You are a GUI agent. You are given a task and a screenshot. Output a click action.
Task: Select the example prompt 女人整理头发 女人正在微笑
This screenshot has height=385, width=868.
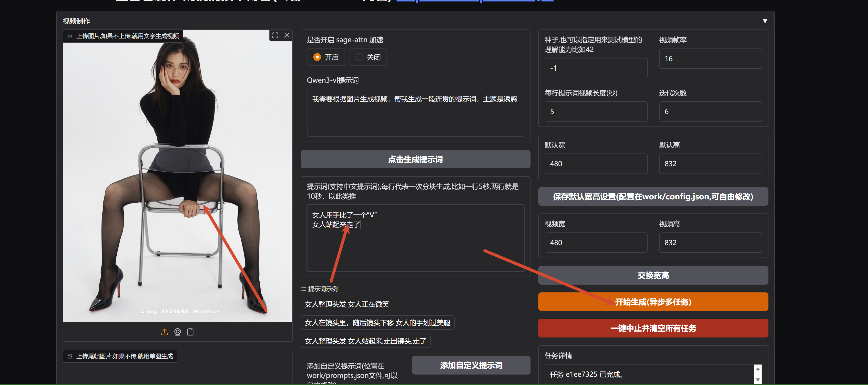[x=347, y=304]
